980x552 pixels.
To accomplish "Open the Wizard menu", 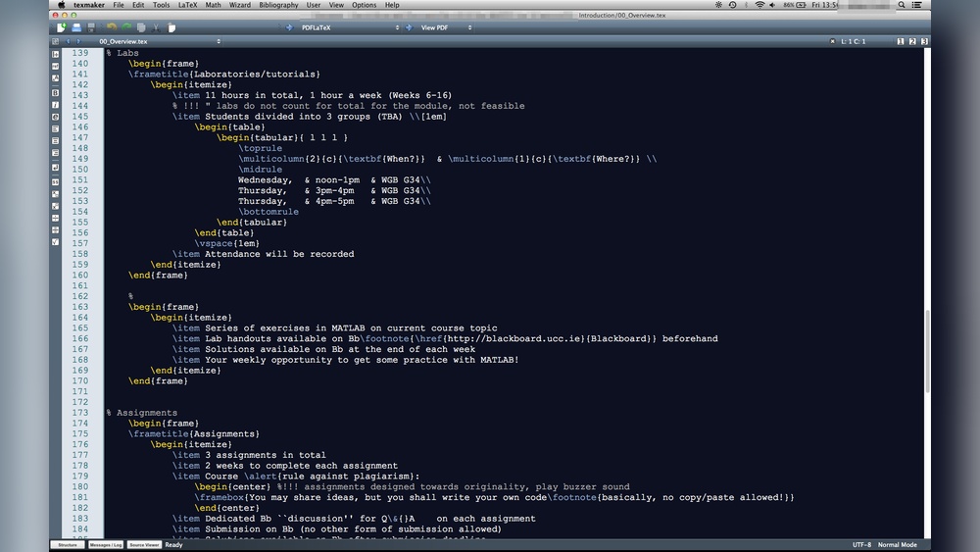I will coord(239,5).
